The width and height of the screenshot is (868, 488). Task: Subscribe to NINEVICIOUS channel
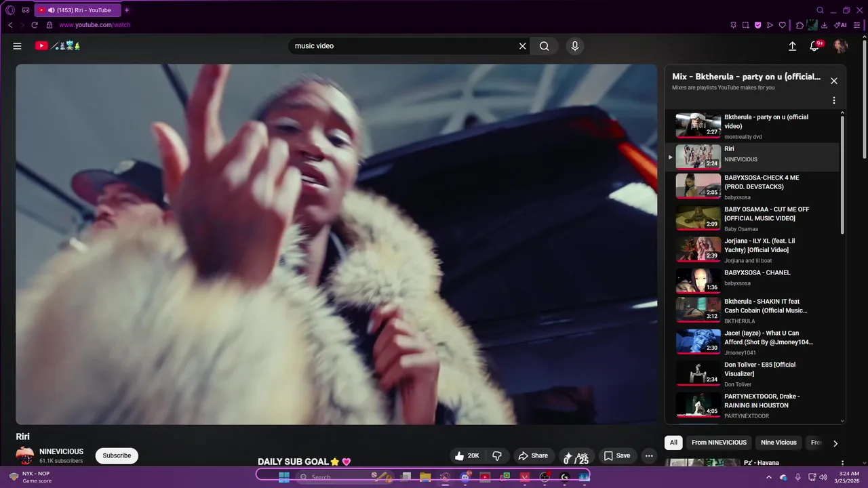coord(117,455)
